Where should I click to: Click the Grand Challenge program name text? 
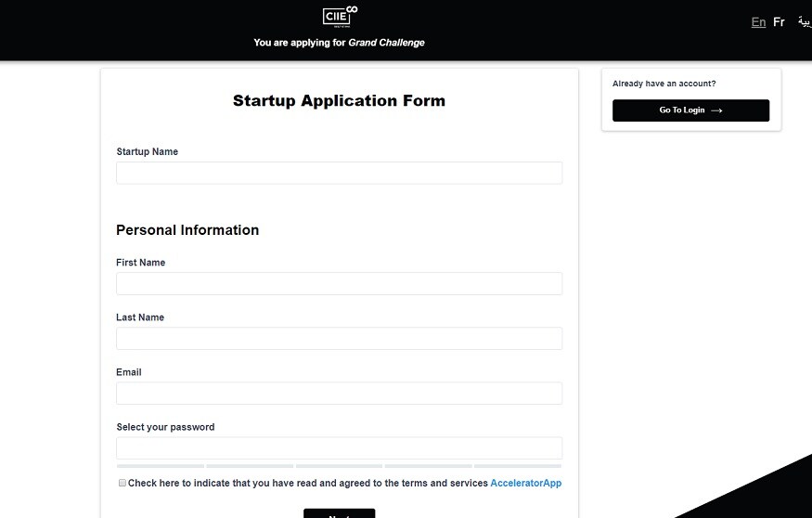pos(386,43)
